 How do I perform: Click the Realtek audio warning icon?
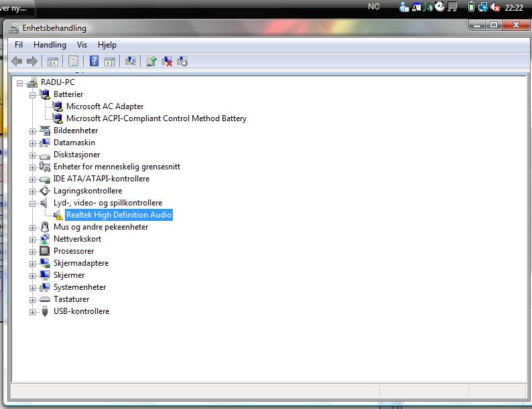[x=58, y=215]
